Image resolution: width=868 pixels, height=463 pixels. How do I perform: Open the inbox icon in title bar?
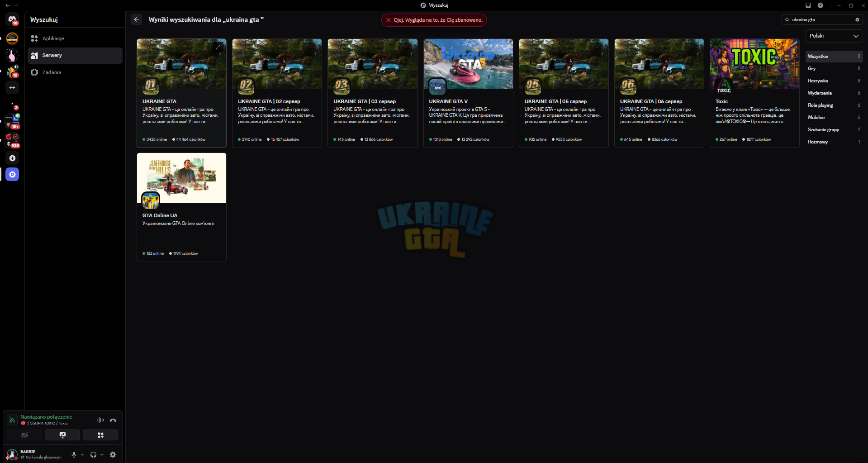[808, 5]
